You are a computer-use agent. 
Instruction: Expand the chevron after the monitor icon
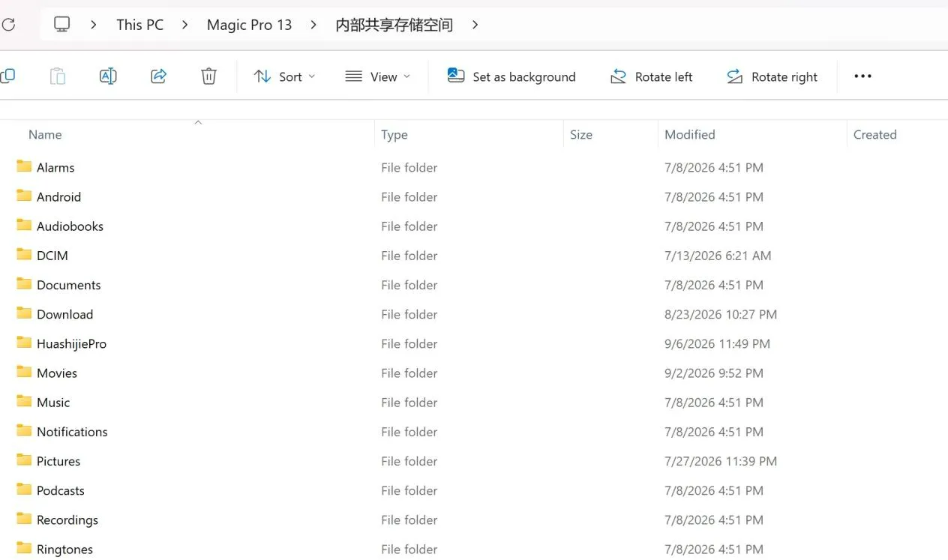(94, 25)
